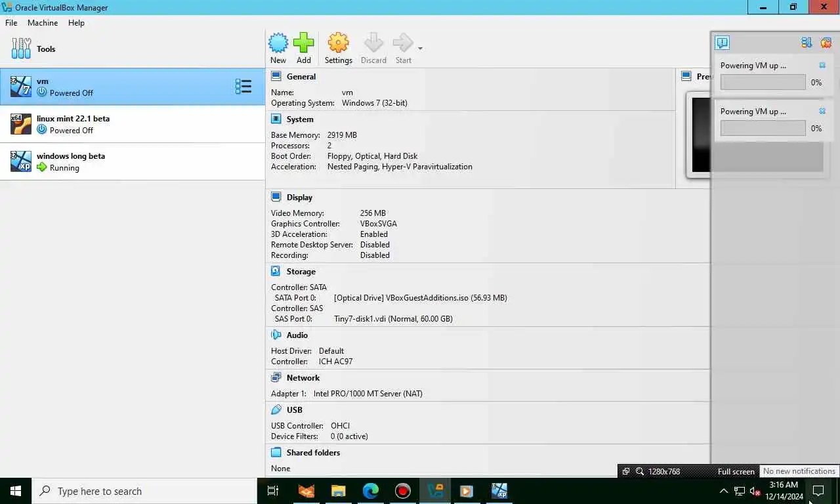Click the Preview section monitor icon

click(686, 77)
